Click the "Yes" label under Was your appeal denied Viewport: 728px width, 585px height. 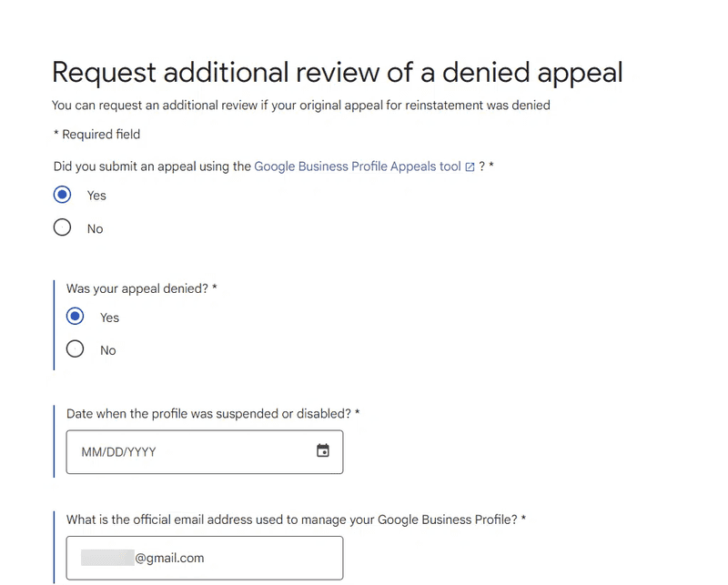tap(109, 318)
